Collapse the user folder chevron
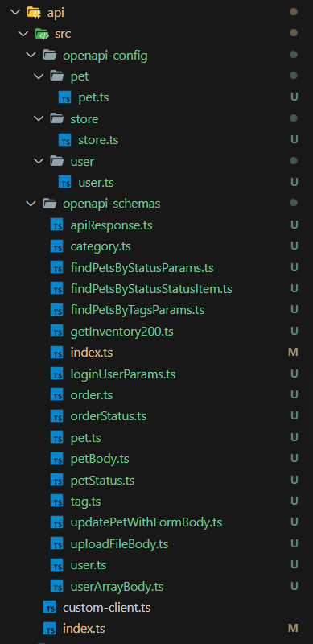Image resolution: width=313 pixels, height=644 pixels. click(39, 162)
